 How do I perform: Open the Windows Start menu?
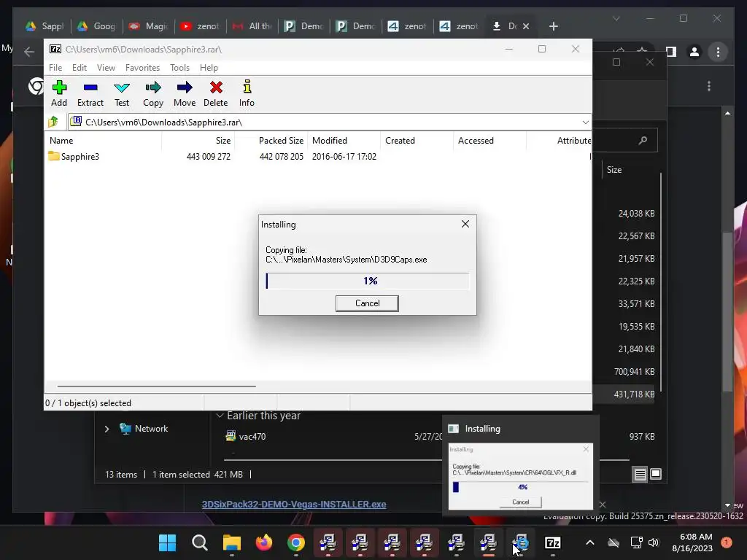[x=167, y=542]
